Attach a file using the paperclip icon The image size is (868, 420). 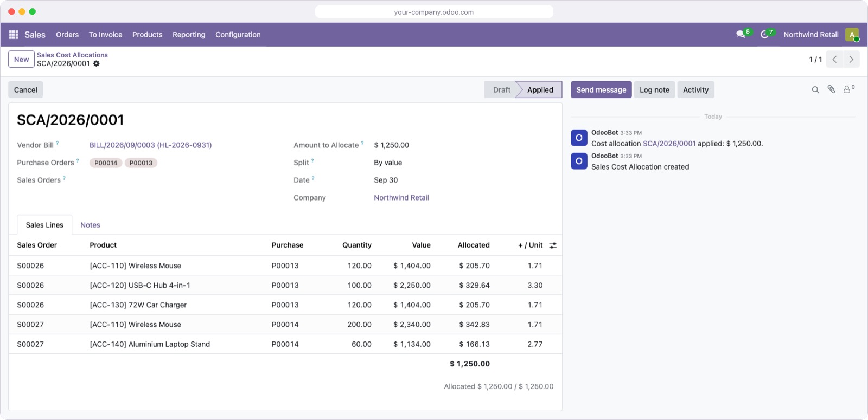831,89
